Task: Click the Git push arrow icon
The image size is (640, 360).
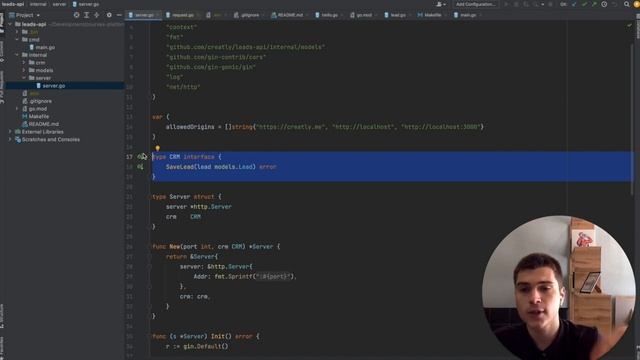Action: pyautogui.click(x=594, y=4)
